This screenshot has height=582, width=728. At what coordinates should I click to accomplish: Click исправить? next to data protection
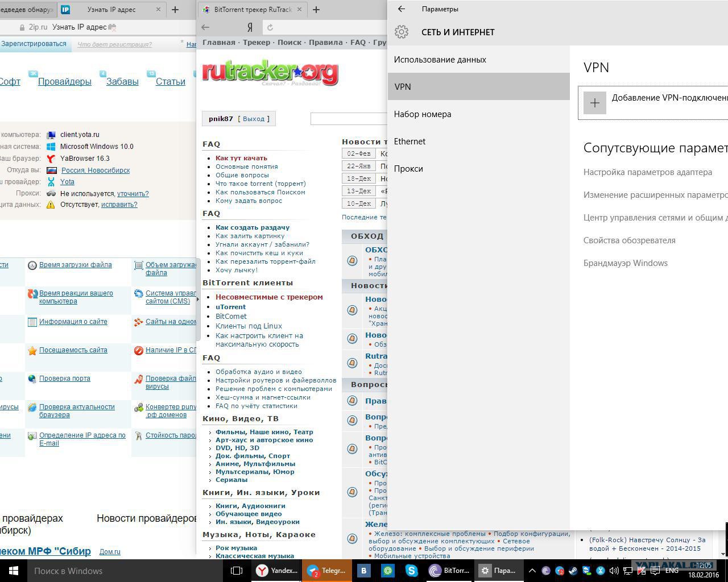click(119, 205)
